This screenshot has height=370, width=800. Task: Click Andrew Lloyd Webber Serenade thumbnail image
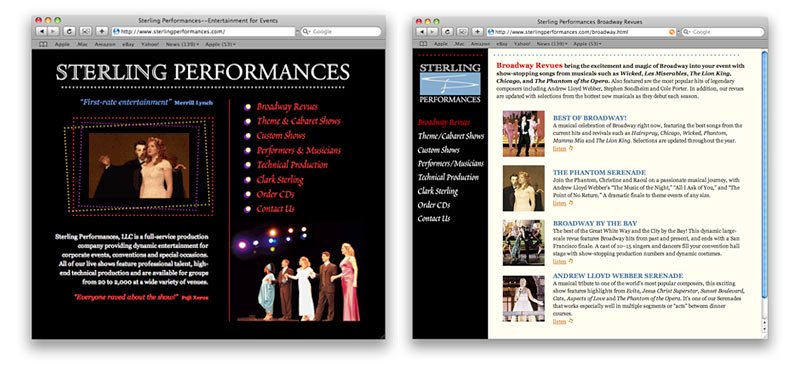[523, 299]
